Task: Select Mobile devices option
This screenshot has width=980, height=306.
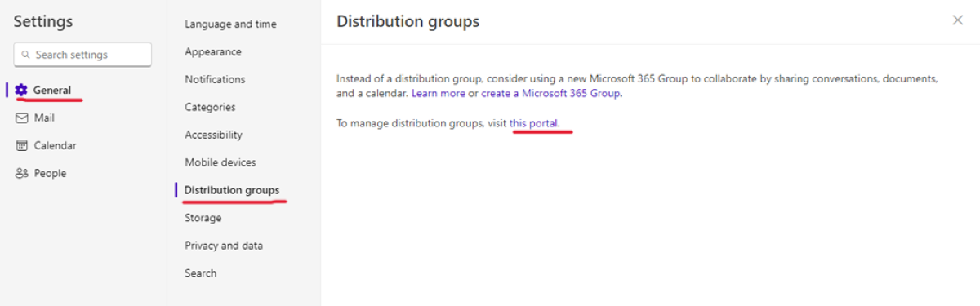Action: [x=220, y=162]
